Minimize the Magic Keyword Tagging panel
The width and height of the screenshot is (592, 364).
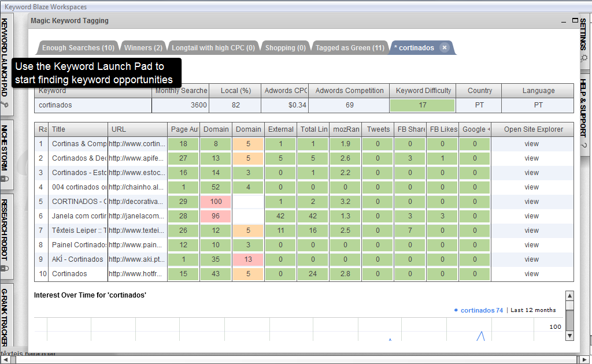pos(564,21)
